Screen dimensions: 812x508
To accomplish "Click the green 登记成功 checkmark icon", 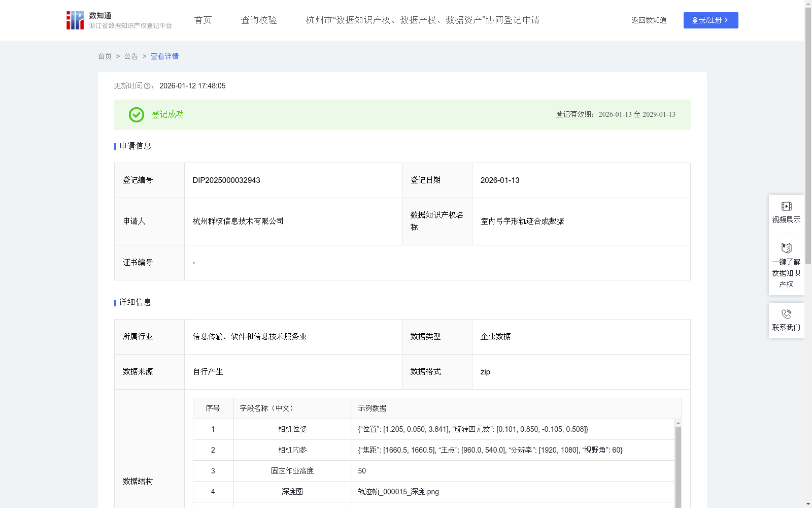I will point(136,115).
